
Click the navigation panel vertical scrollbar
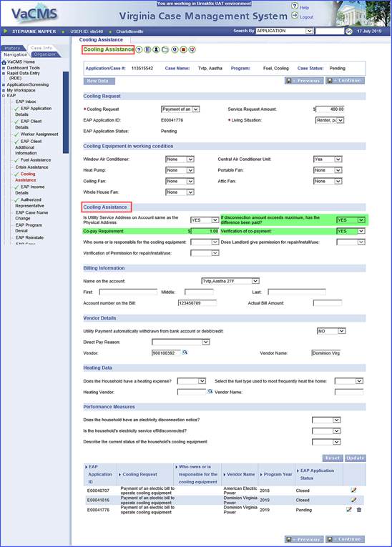coord(66,112)
